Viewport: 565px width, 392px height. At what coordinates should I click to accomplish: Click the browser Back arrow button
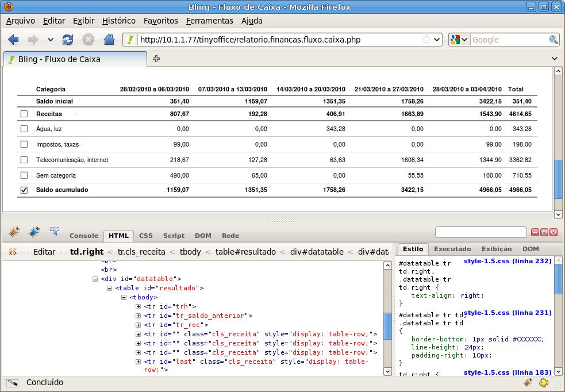[14, 40]
